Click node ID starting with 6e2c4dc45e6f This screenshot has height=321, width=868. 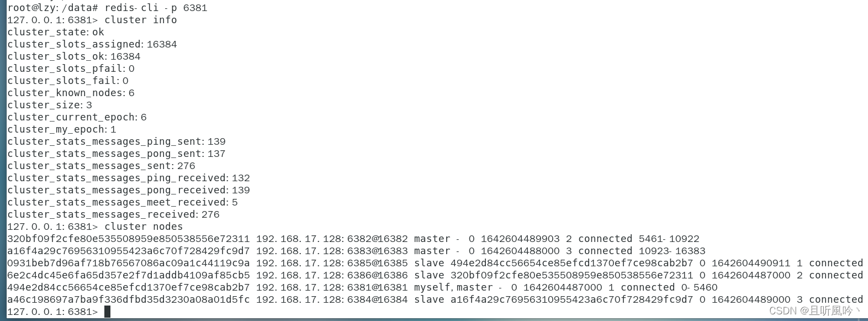point(129,275)
